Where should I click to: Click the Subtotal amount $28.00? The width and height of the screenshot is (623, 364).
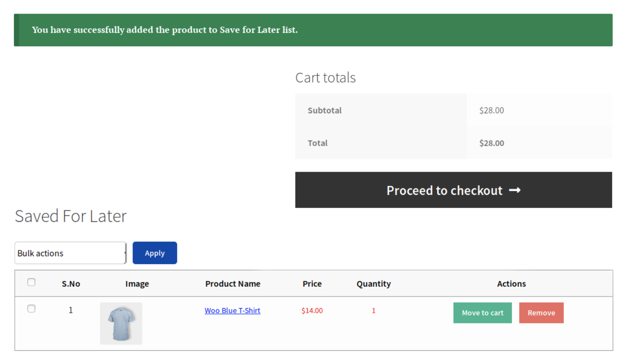pos(491,111)
